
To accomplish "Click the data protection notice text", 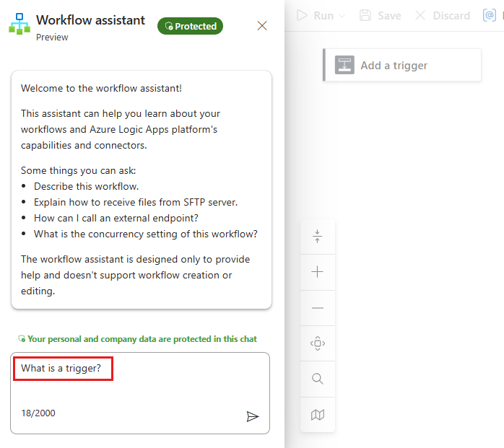I will click(142, 339).
